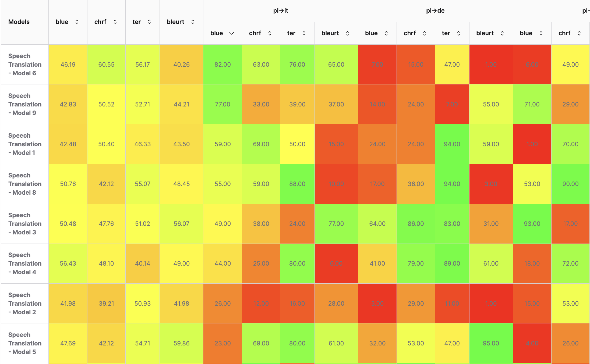This screenshot has width=590, height=364.
Task: Sort pl→de blue column via arrows icon
Action: (386, 33)
